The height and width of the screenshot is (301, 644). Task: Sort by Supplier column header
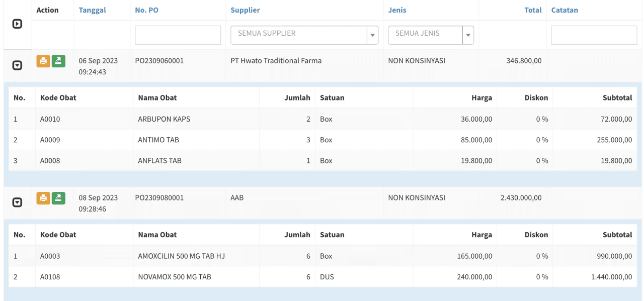point(245,10)
